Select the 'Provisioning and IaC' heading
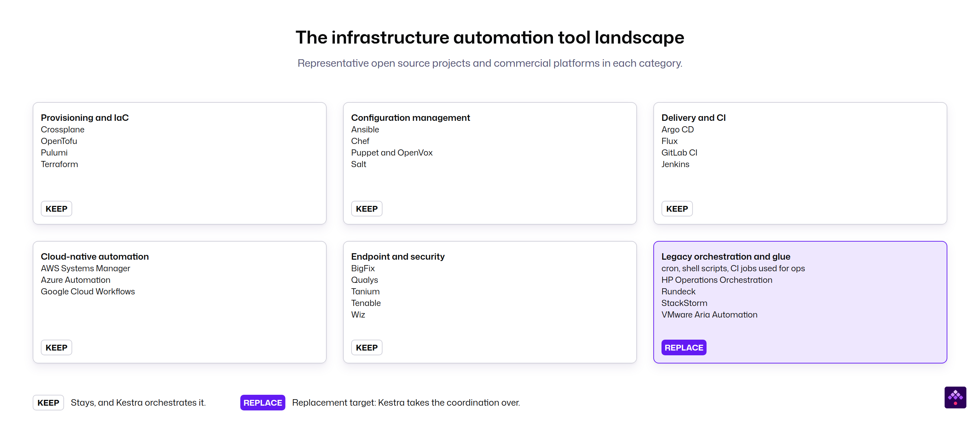 (x=85, y=118)
